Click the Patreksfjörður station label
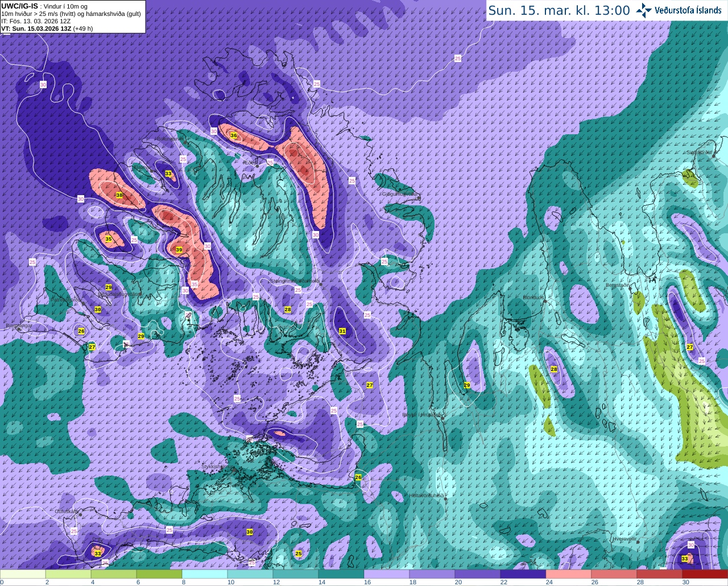The width and height of the screenshot is (728, 586). pos(65,299)
